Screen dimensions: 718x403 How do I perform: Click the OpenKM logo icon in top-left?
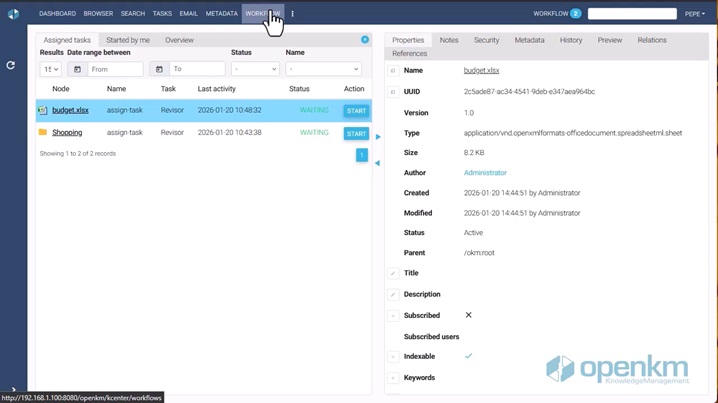coord(13,14)
